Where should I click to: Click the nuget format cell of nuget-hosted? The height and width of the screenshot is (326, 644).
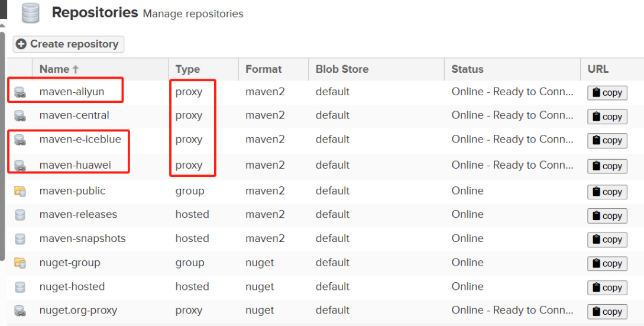[x=260, y=286]
